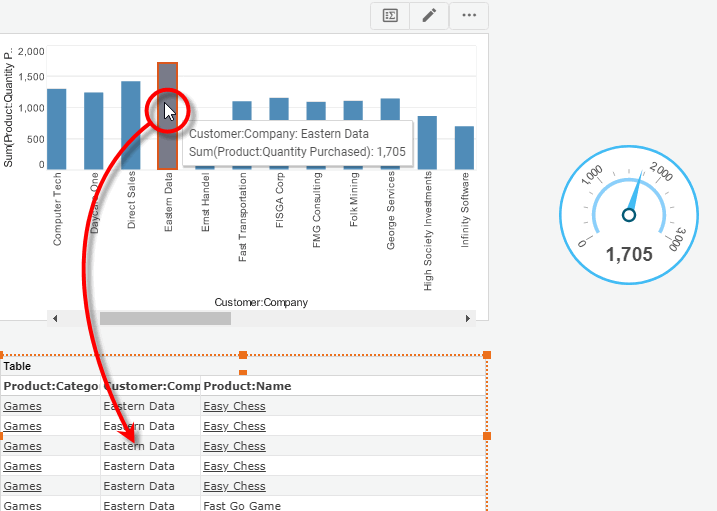
Task: Select the Computer Tech bar
Action: pos(57,129)
